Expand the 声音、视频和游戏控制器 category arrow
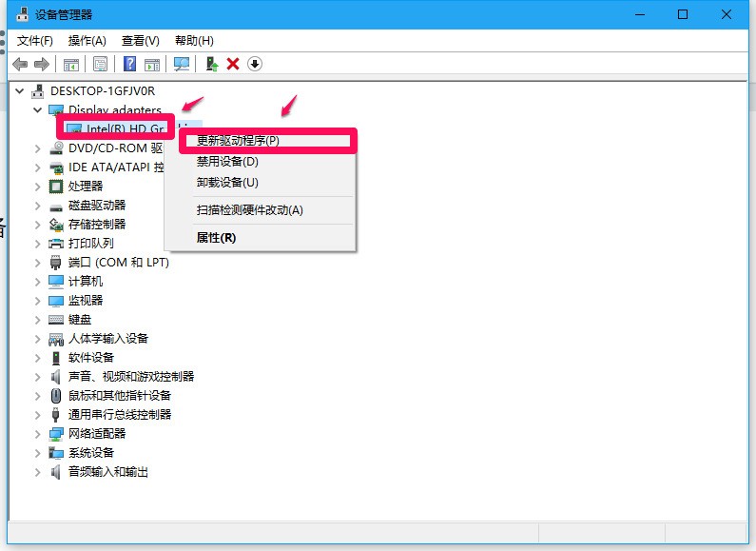 tap(38, 377)
